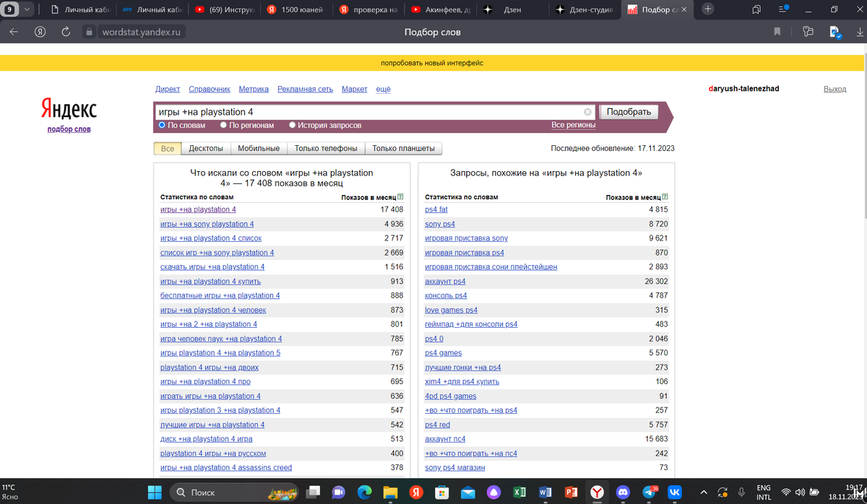Switch to the 1500 юаней browser tab
Image resolution: width=867 pixels, height=504 pixels.
(296, 9)
